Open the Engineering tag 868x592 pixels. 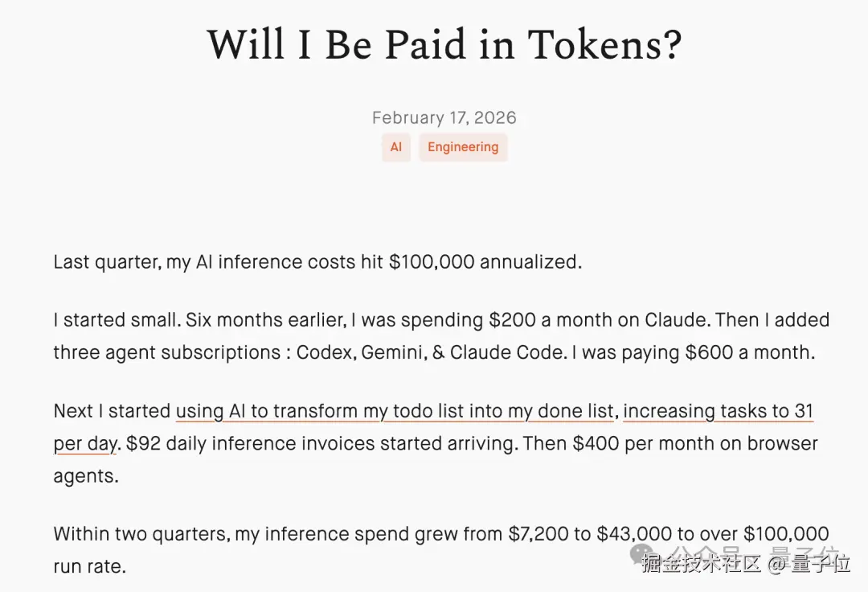point(463,147)
